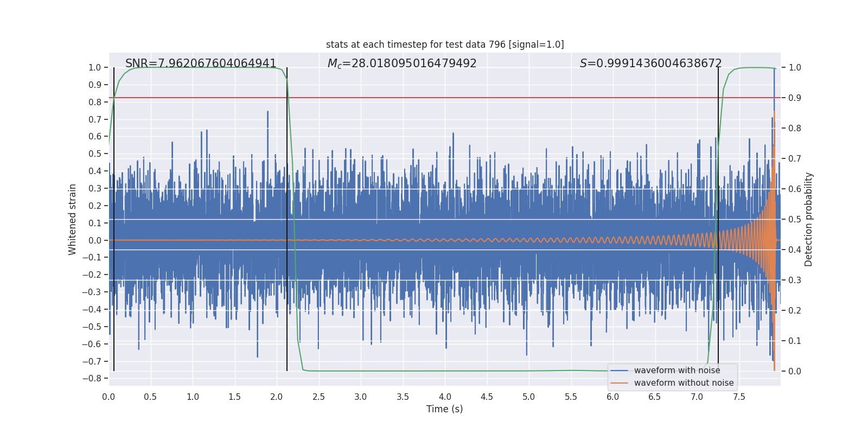The height and width of the screenshot is (434, 868).
Task: Click the orange line sample in the legend
Action: 619,383
